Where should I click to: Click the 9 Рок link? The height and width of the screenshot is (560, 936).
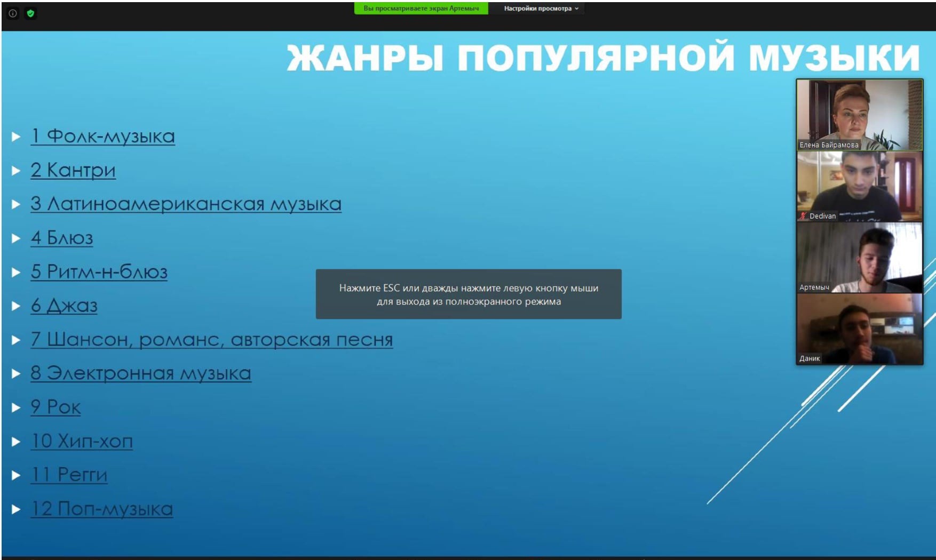point(55,407)
